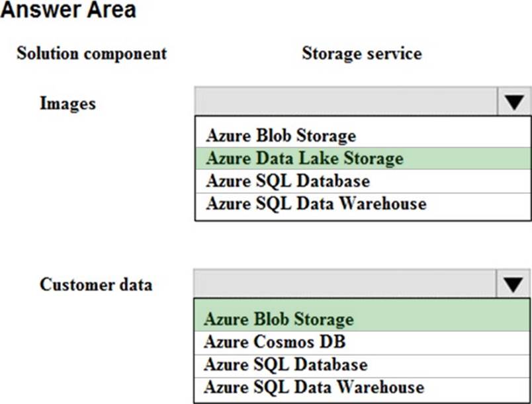Choose highlighted Azure Data Lake Storage option
Image resolution: width=532 pixels, height=404 pixels.
coord(304,159)
